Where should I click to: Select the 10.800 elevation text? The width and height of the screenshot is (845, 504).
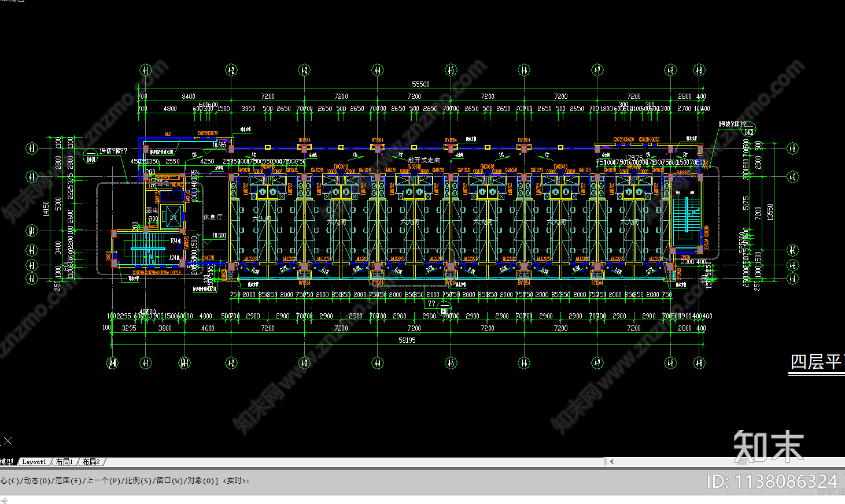[x=219, y=236]
